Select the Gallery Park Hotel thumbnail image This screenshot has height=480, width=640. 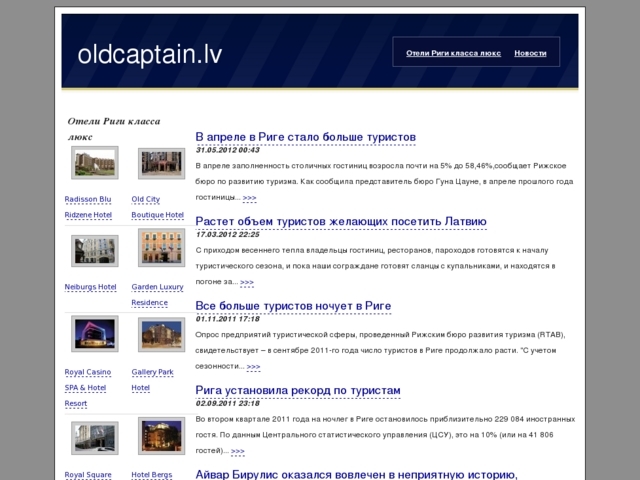coord(161,334)
